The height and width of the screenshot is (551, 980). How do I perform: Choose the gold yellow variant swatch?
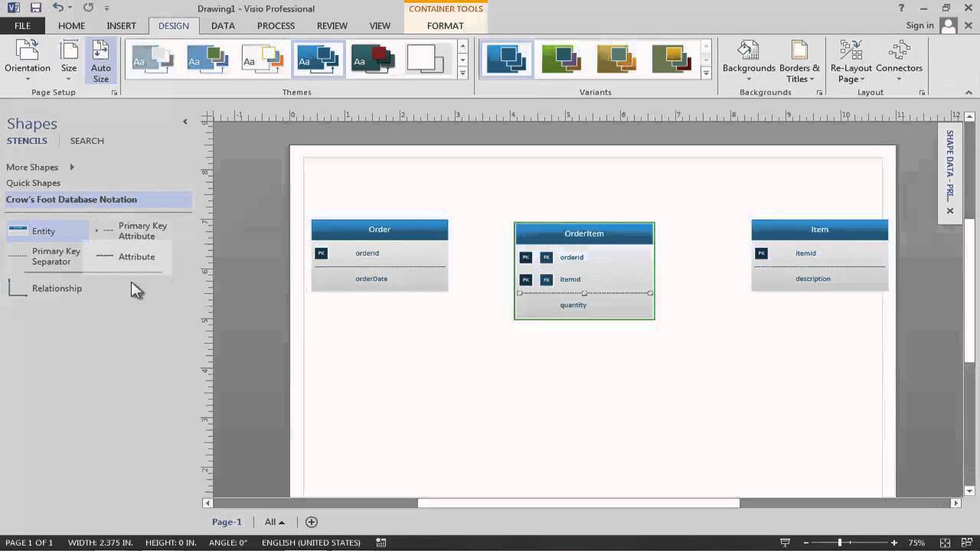coord(672,58)
